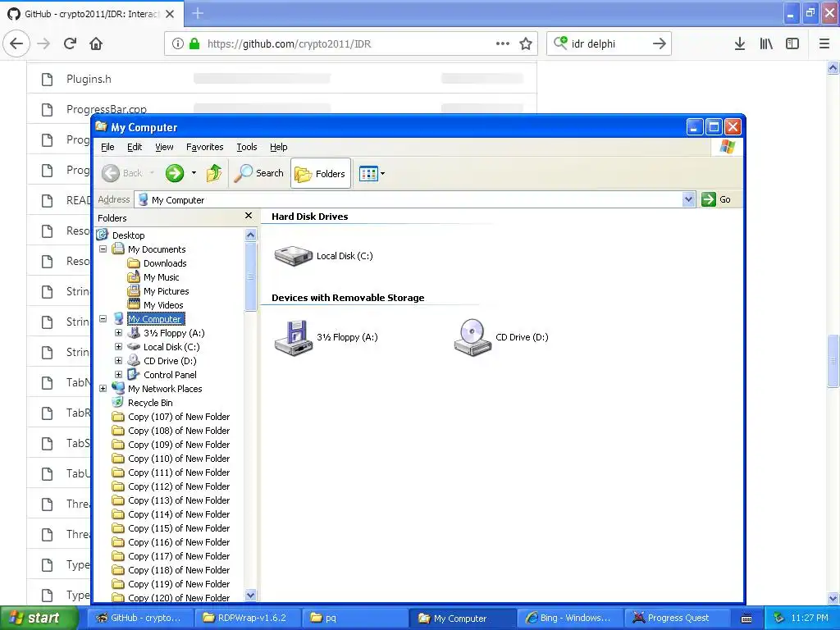Click the folder tree scroll-down arrow
Viewport: 840px width, 630px height.
tap(250, 595)
